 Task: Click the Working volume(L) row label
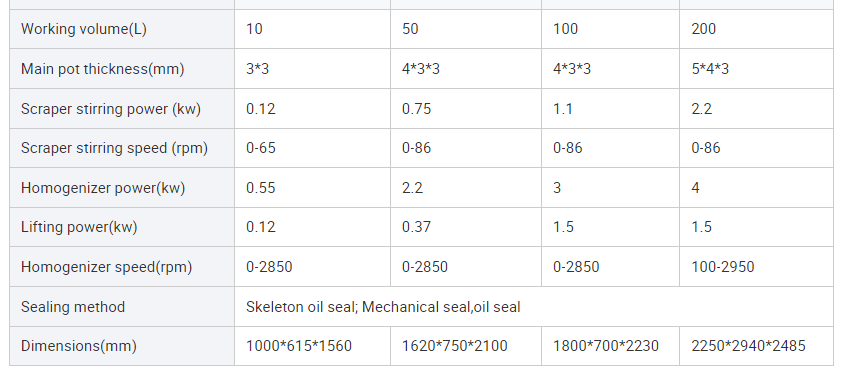(x=84, y=29)
